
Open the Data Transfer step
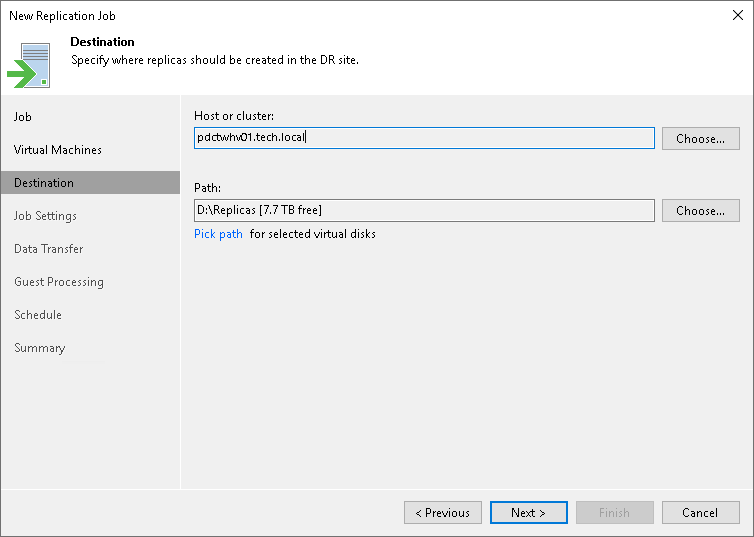click(48, 249)
